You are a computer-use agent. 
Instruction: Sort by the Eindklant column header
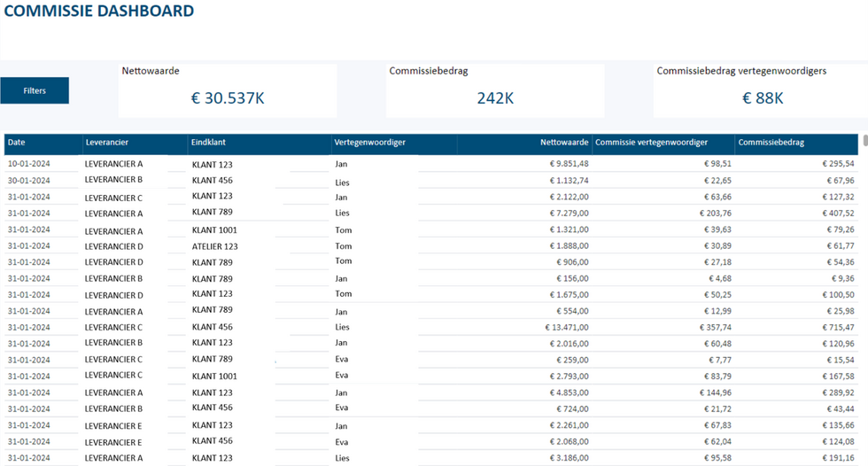[x=209, y=143]
